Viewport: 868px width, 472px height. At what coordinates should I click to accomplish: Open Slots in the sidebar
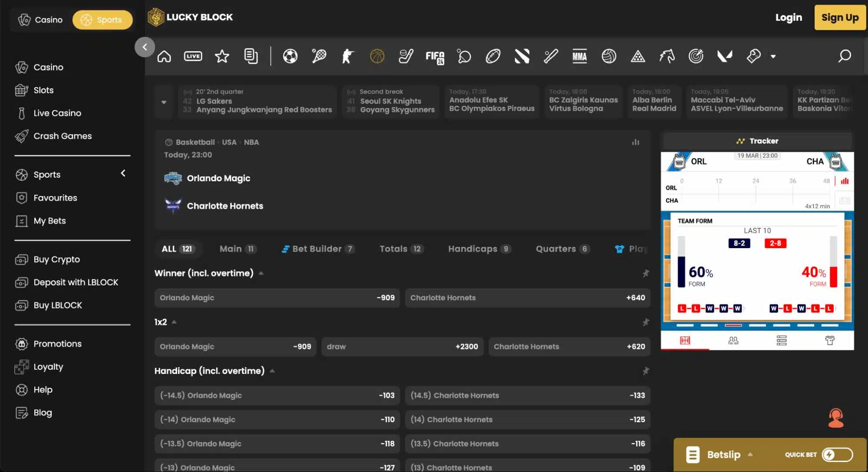pos(43,90)
